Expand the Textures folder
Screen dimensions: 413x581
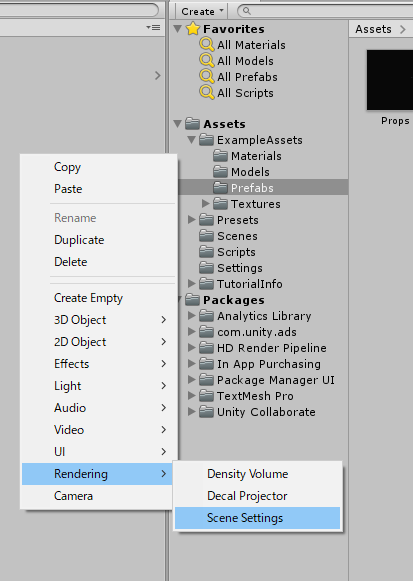coord(206,203)
